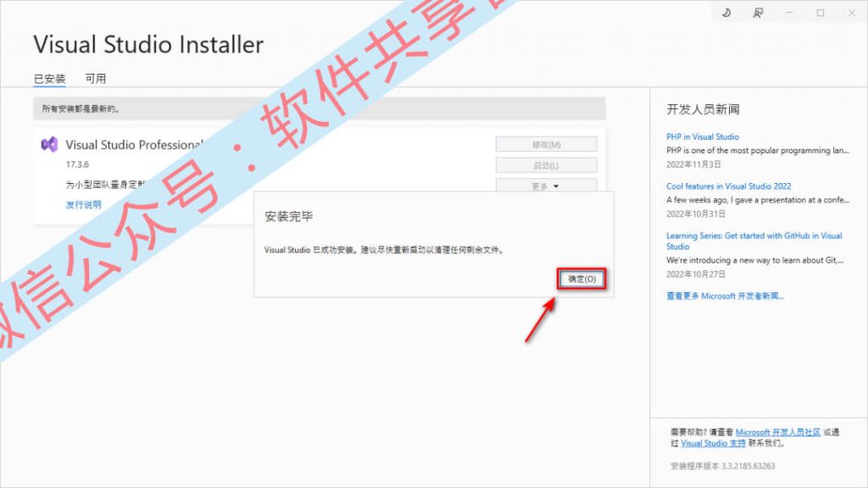Screen dimensions: 868x488
Task: Open Cool features in Visual Studio 2022
Action: [x=728, y=186]
